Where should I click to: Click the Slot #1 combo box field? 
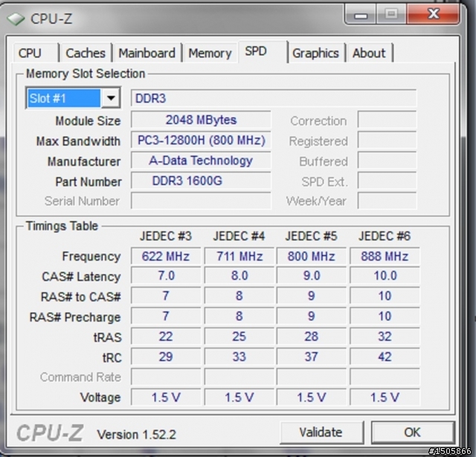[73, 98]
